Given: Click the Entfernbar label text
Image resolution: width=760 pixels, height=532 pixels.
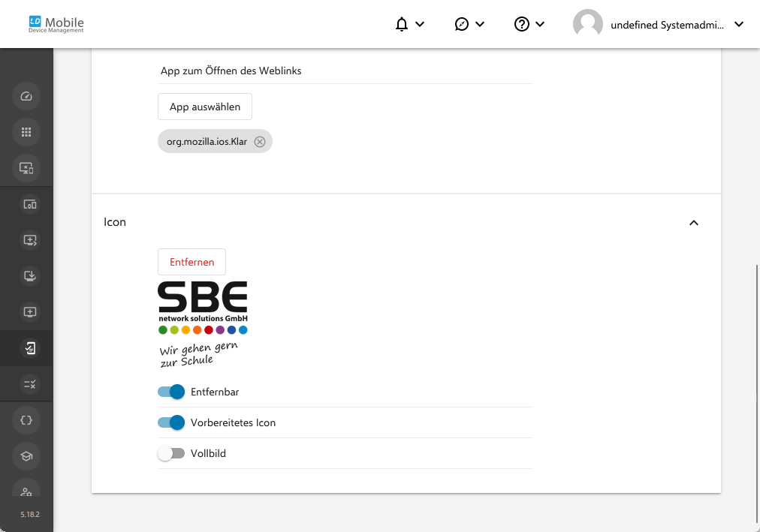Looking at the screenshot, I should (215, 392).
